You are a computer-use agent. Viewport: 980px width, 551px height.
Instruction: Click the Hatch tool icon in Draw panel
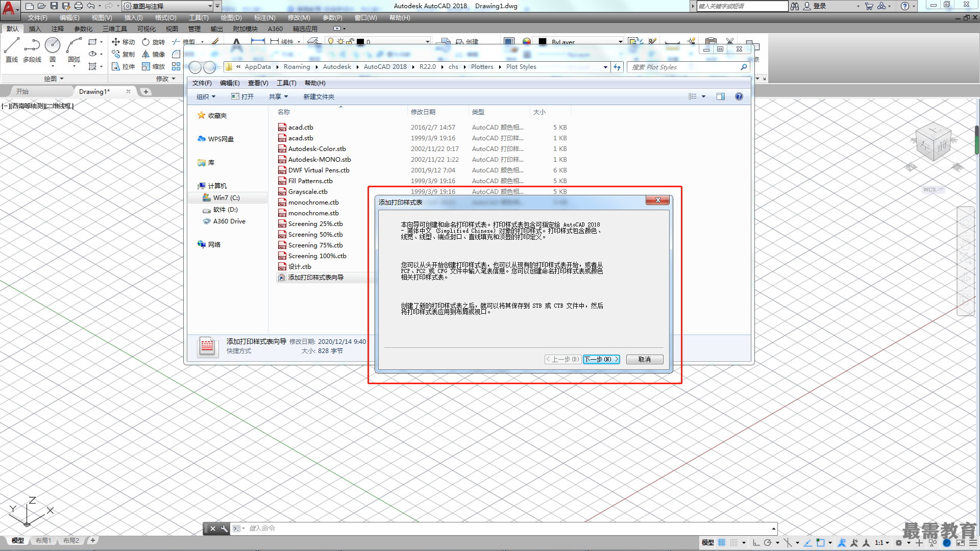click(x=92, y=66)
